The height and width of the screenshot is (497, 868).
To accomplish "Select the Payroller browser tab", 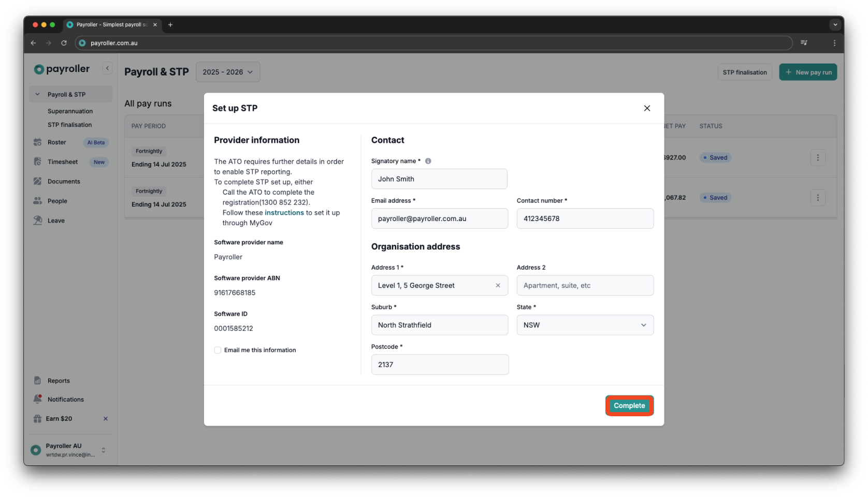I will point(112,25).
